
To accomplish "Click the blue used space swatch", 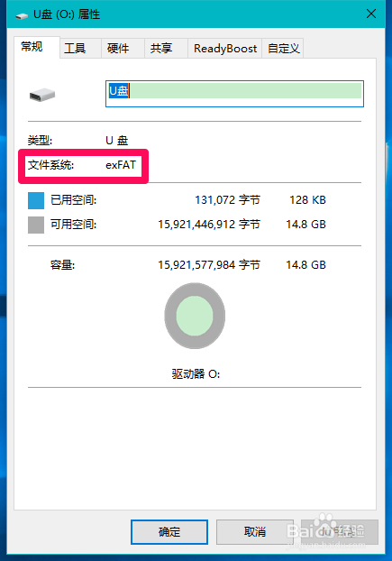I will [36, 200].
